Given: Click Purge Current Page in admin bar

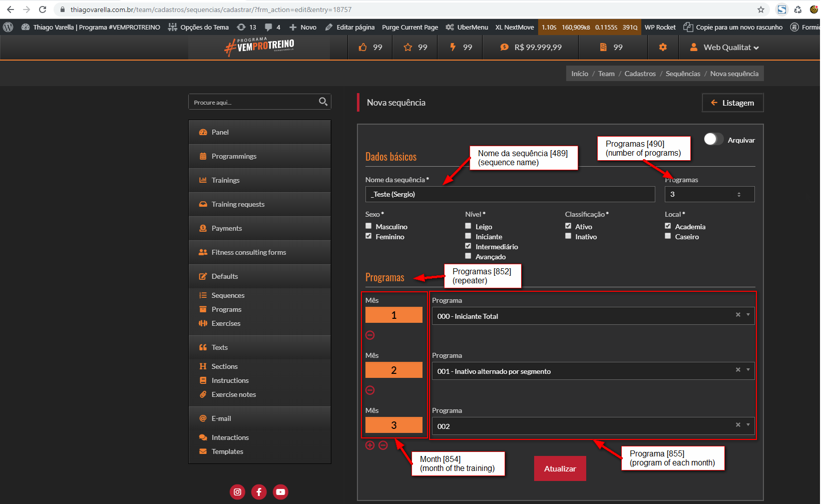Looking at the screenshot, I should click(410, 27).
